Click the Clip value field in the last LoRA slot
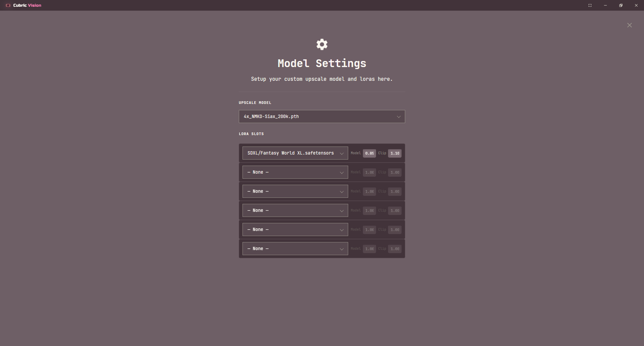 [395, 249]
